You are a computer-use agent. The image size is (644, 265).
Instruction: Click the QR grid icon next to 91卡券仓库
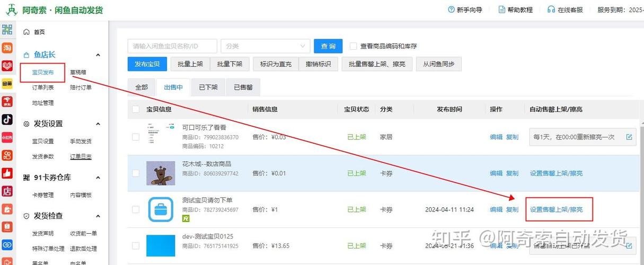pyautogui.click(x=27, y=178)
